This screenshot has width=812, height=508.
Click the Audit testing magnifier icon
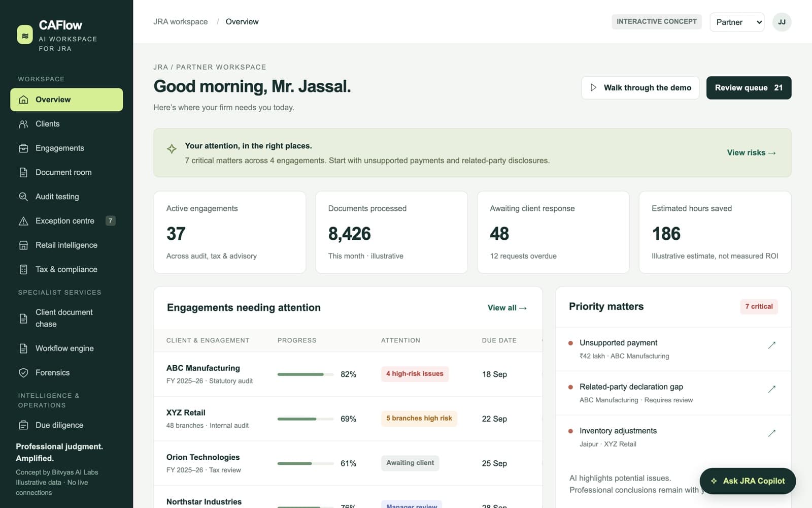coord(23,197)
